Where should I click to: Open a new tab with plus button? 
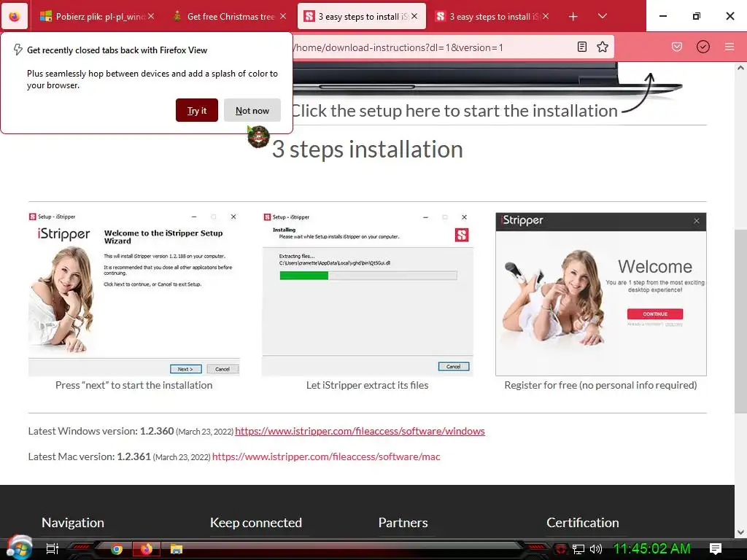point(573,17)
